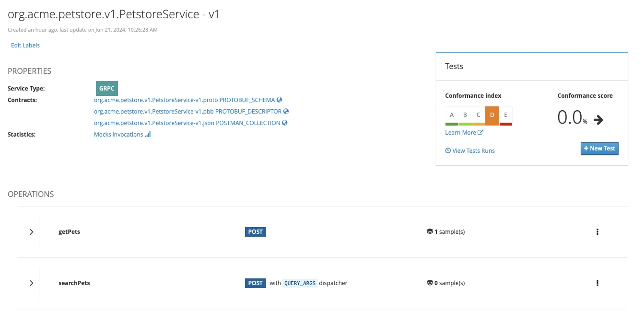Open the Edit Labels link
This screenshot has width=644, height=322.
(x=25, y=46)
